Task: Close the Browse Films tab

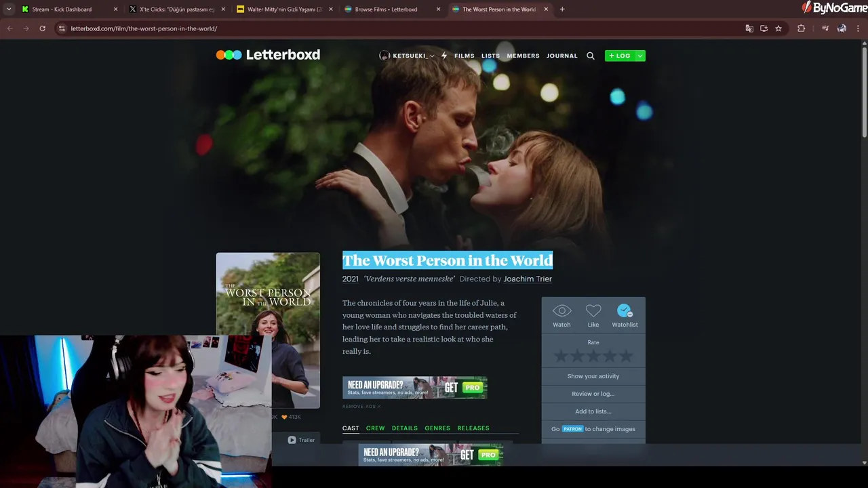Action: coord(438,9)
